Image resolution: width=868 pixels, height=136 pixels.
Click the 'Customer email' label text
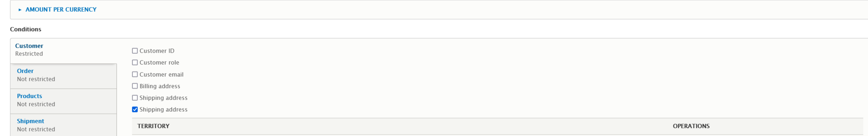click(161, 75)
